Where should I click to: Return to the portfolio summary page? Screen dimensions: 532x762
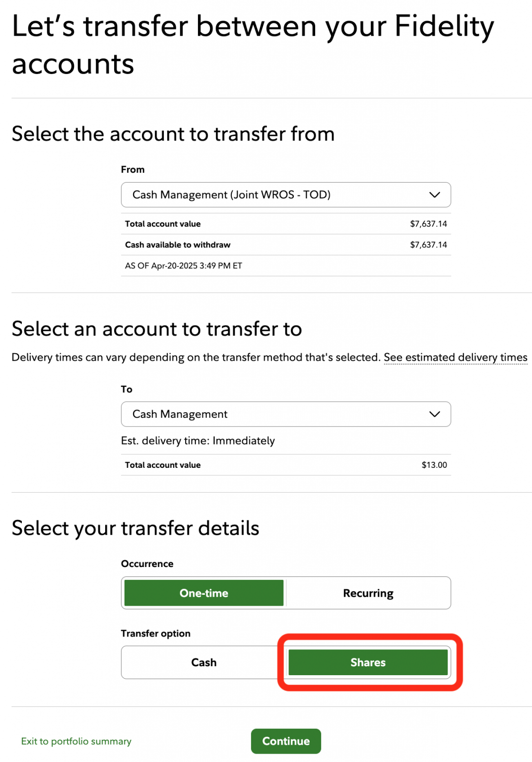point(76,741)
